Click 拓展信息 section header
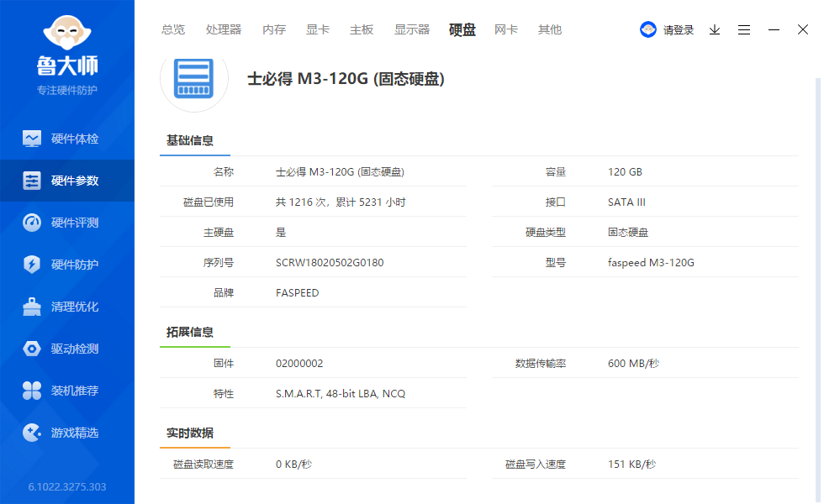Viewport: 824px width, 504px height. [190, 332]
